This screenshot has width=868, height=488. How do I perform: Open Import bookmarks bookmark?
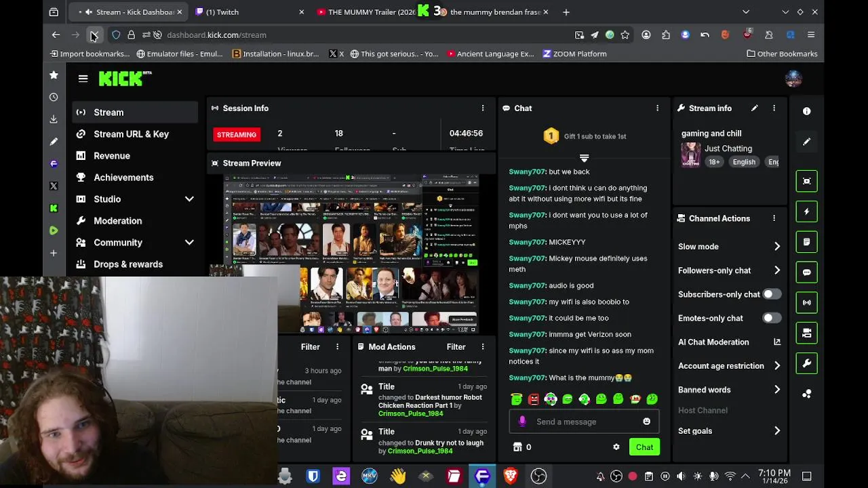pyautogui.click(x=90, y=54)
